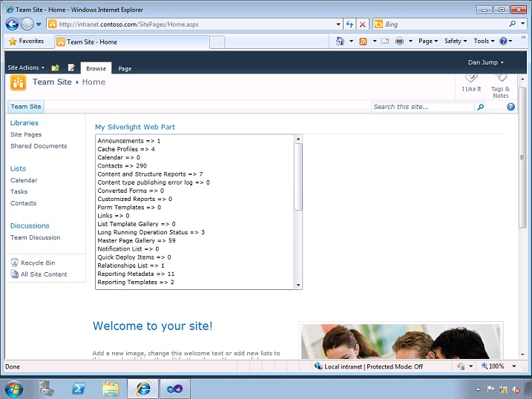The image size is (532, 399).
Task: Click the 'Contacts => 290' list entry
Action: [122, 166]
